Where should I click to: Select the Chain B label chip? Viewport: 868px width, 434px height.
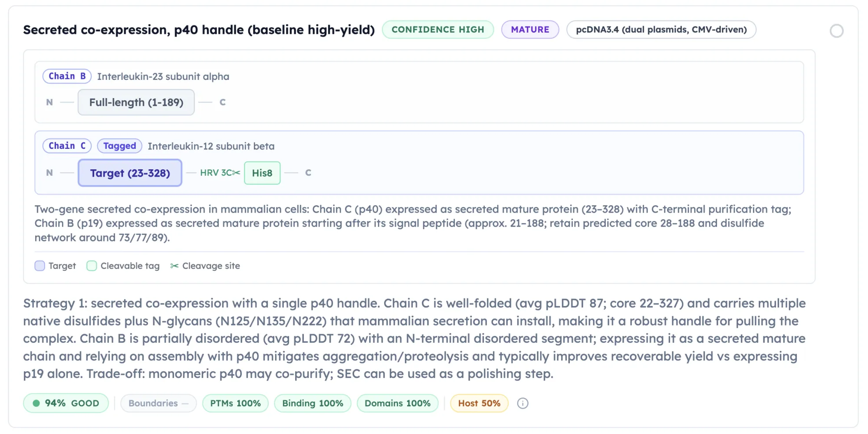[67, 76]
